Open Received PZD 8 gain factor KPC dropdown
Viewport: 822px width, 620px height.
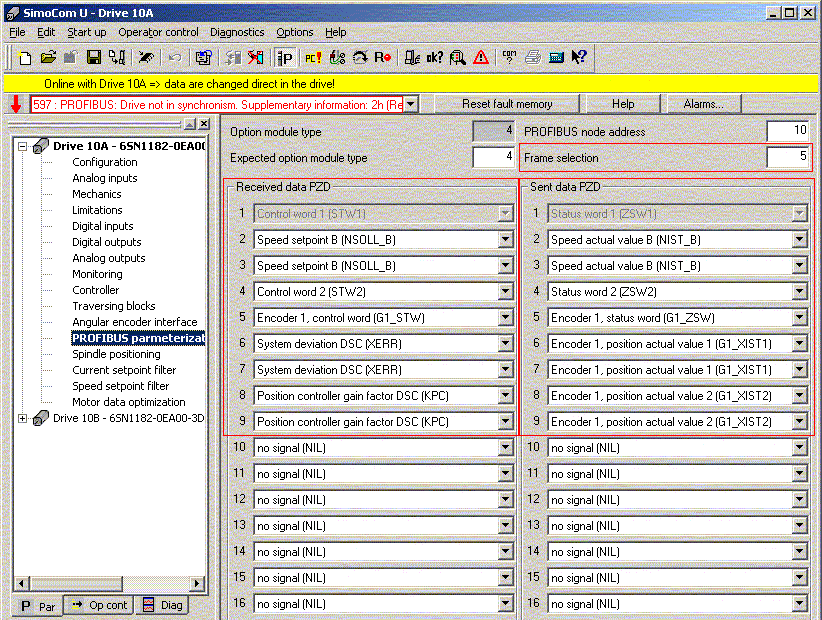(x=505, y=396)
